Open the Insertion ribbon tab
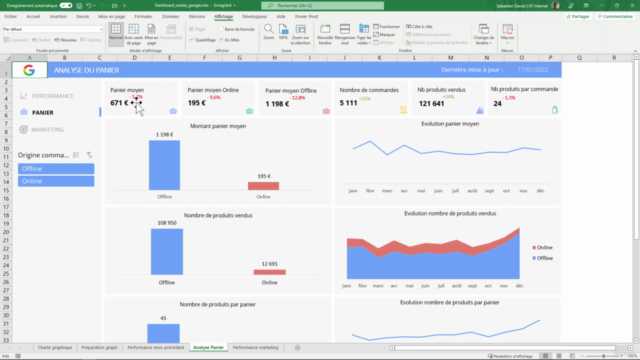This screenshot has height=360, width=640. point(58,17)
